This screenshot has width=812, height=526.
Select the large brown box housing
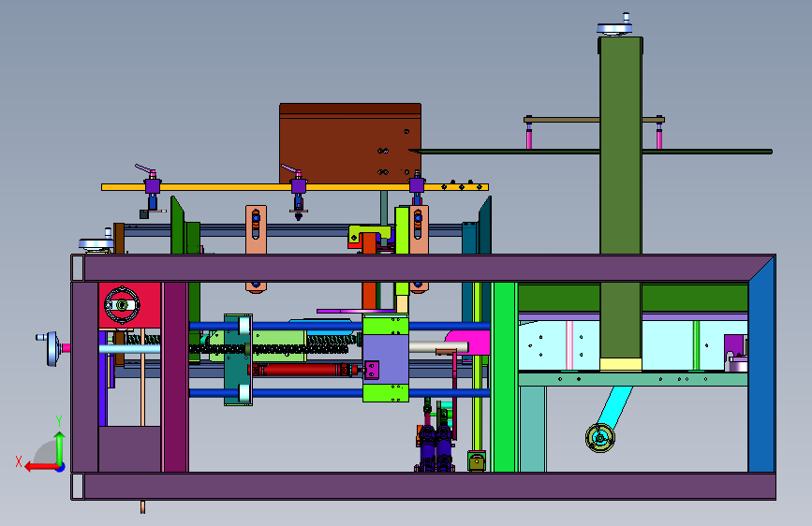coord(350,143)
